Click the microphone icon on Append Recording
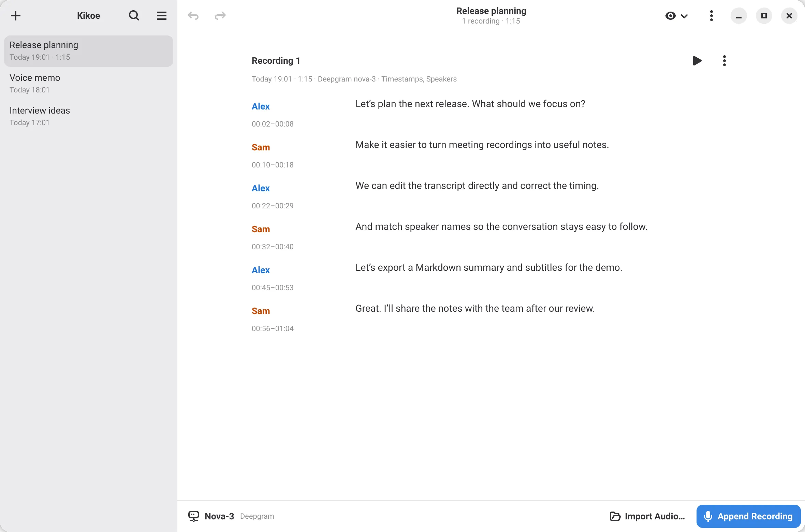 coord(708,516)
